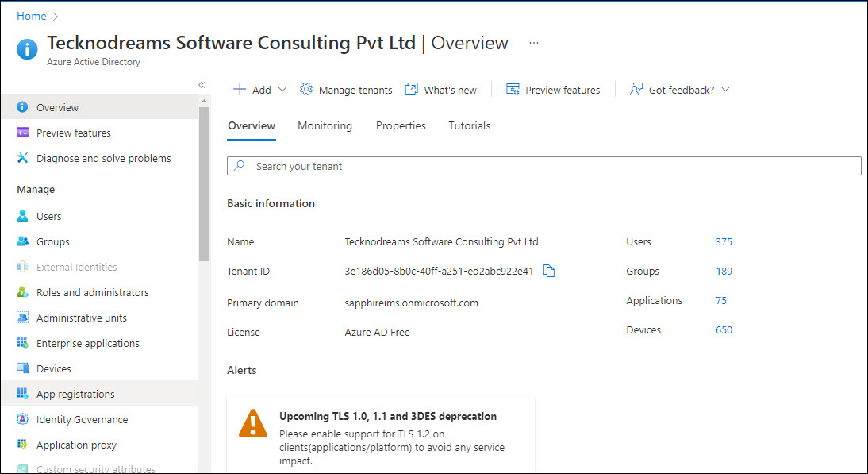
Task: Select Diagnose and solve problems
Action: tap(103, 158)
